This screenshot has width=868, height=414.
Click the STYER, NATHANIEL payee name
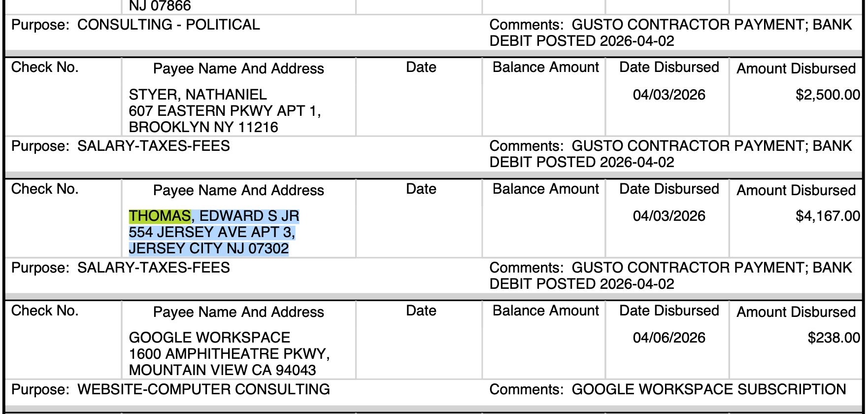point(198,95)
